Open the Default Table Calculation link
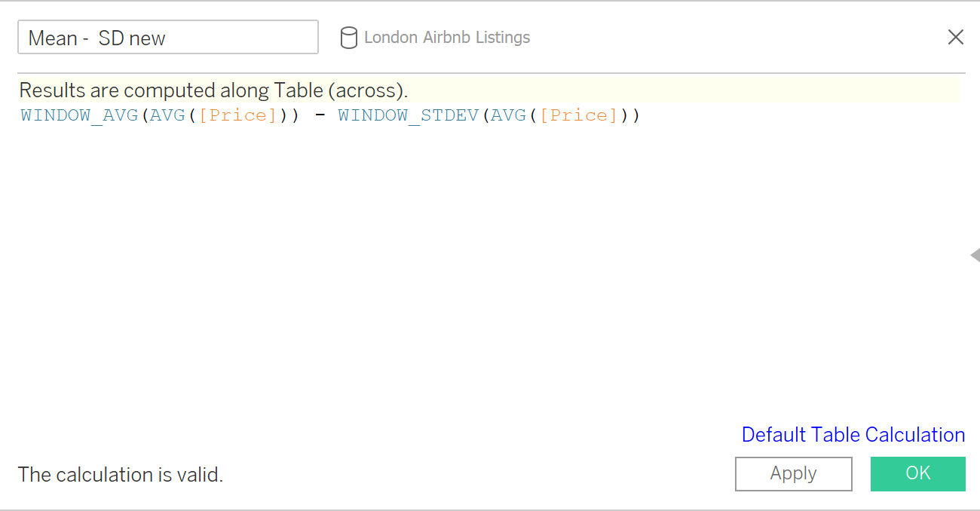This screenshot has height=511, width=980. 853,435
